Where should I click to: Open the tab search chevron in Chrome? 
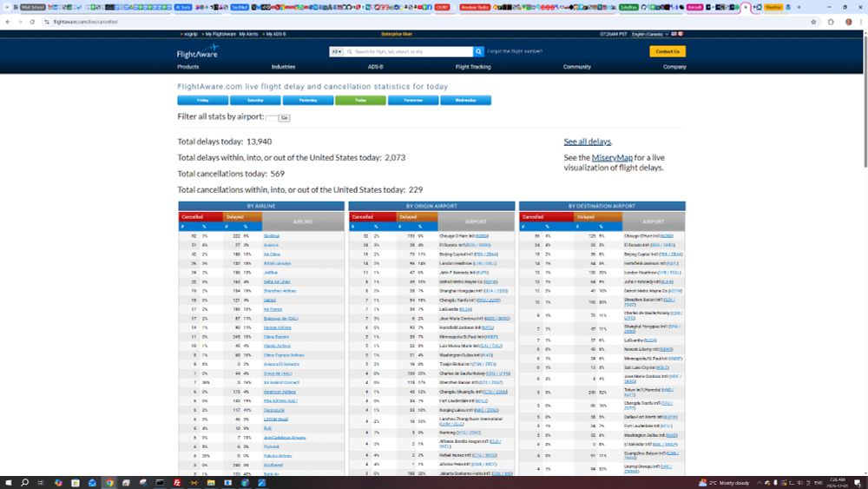[7, 7]
